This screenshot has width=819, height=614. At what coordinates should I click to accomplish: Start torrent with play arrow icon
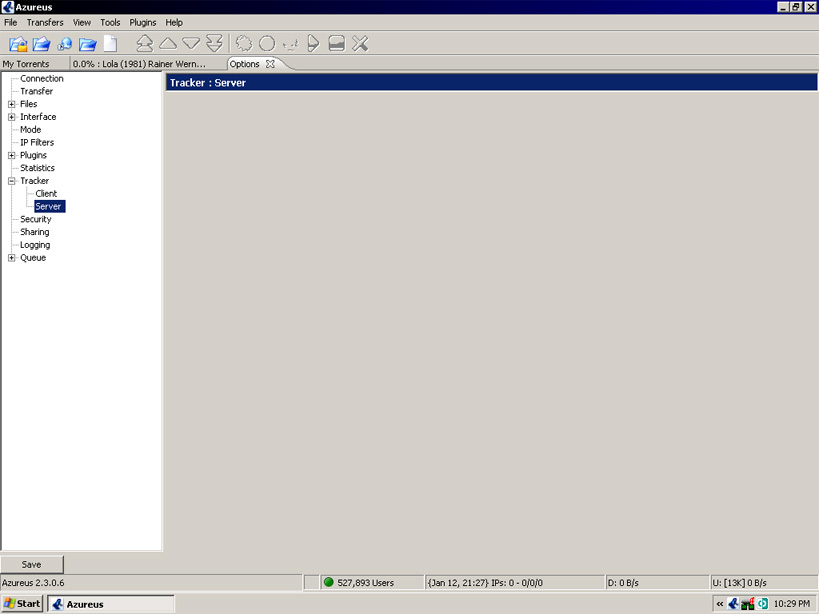(x=313, y=43)
